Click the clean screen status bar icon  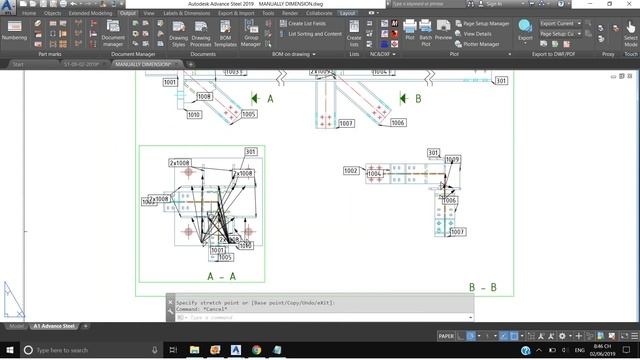click(624, 336)
